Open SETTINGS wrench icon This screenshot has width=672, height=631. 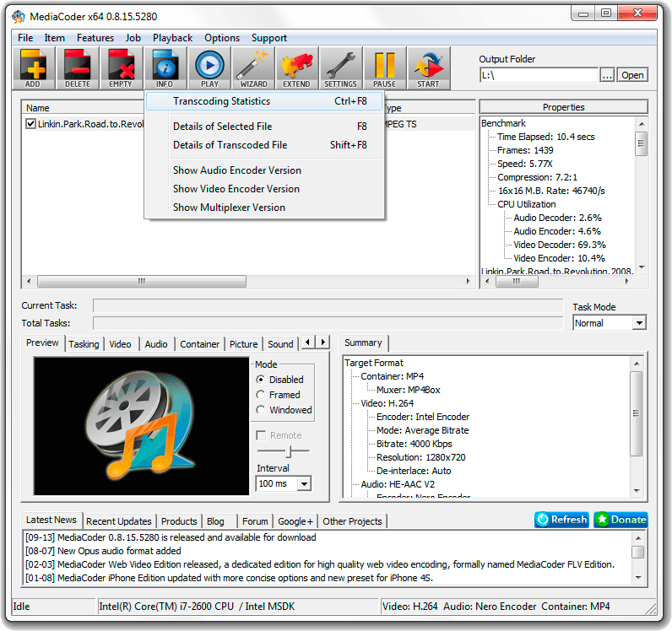point(341,68)
